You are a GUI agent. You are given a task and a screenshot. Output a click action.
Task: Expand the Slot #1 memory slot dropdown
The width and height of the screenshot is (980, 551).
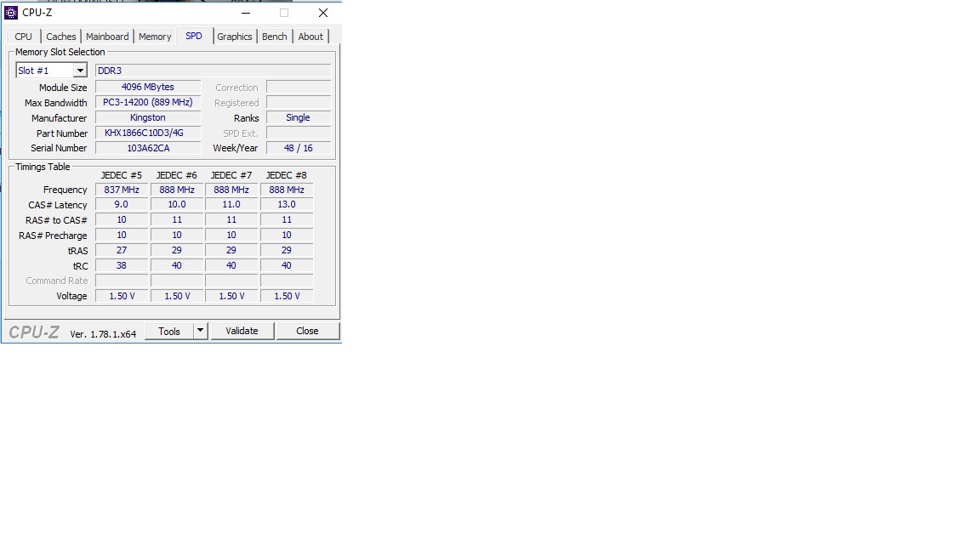[79, 71]
